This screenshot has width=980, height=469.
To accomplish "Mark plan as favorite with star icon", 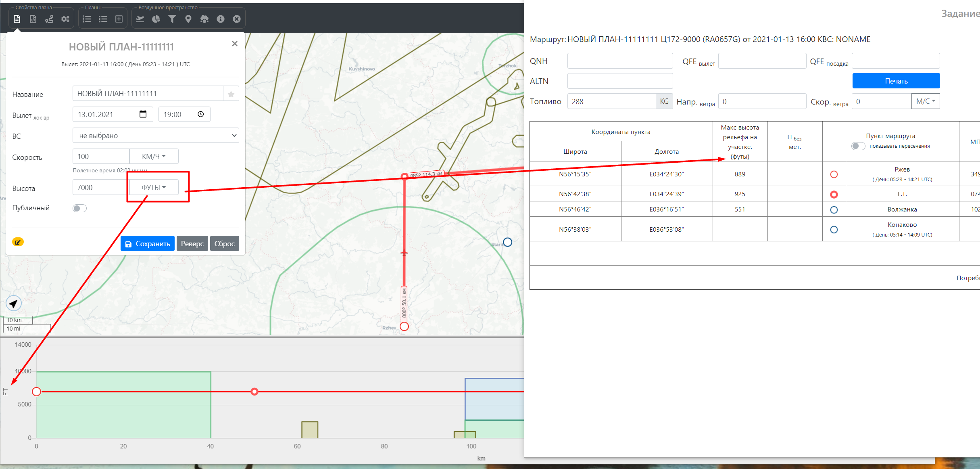I will [x=231, y=94].
